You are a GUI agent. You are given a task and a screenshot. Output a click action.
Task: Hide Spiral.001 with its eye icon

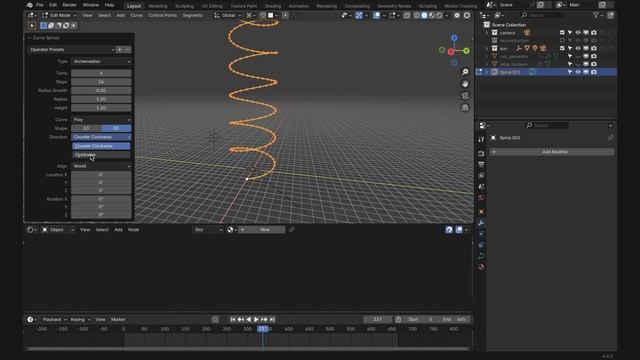(578, 72)
